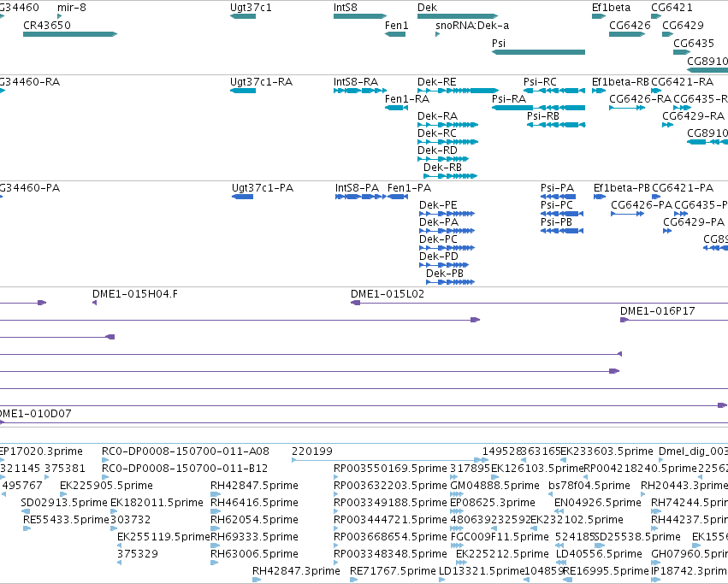Open the 220199 feature label

tap(312, 451)
